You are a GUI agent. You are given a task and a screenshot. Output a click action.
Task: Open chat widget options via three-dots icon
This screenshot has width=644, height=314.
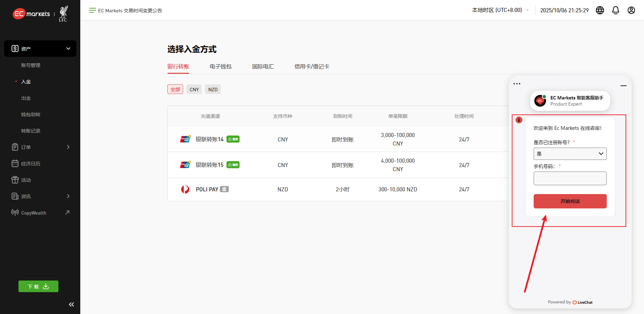517,83
